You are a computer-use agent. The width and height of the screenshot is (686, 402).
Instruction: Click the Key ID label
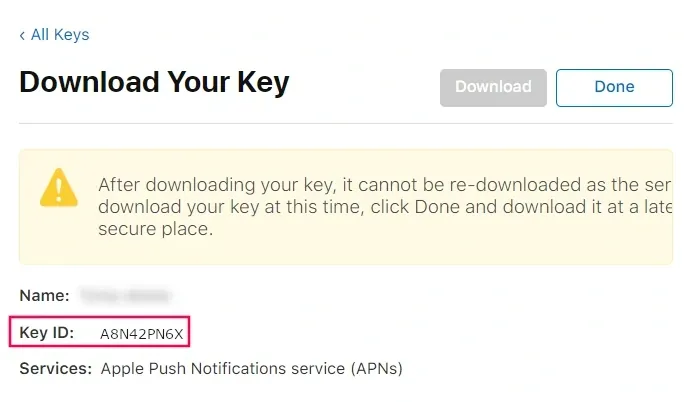point(47,333)
